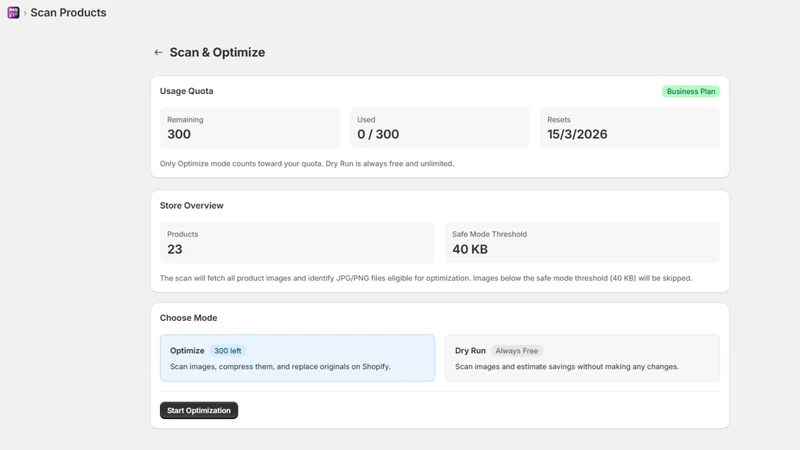Click the Resets 15/3/2026 tile
This screenshot has width=800, height=450.
point(630,128)
